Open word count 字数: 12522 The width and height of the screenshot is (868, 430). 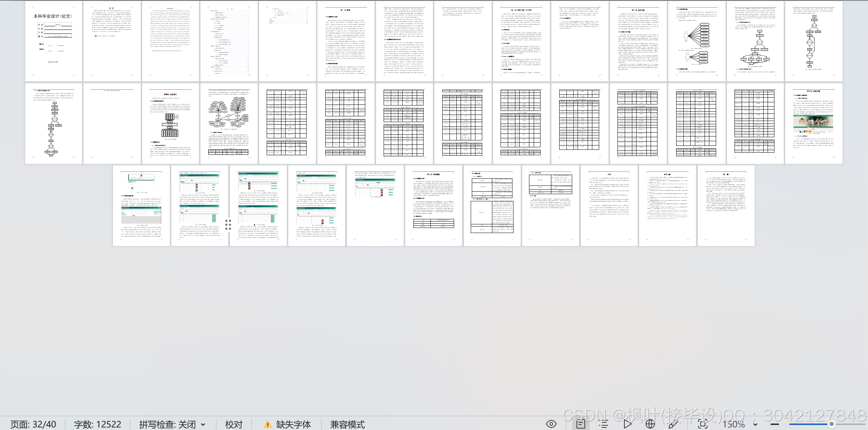(x=98, y=425)
